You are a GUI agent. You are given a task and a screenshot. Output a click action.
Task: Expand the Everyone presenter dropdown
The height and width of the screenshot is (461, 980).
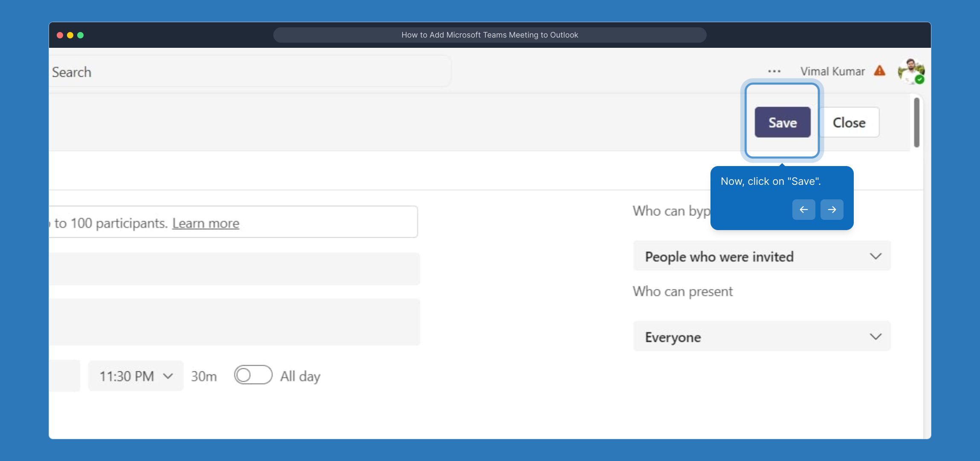[x=762, y=337]
